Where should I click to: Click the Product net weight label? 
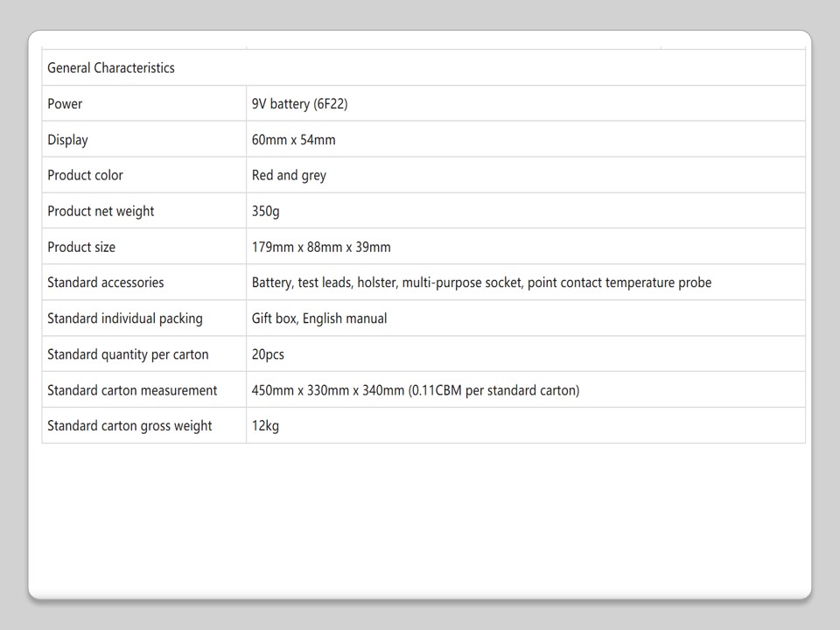click(101, 212)
